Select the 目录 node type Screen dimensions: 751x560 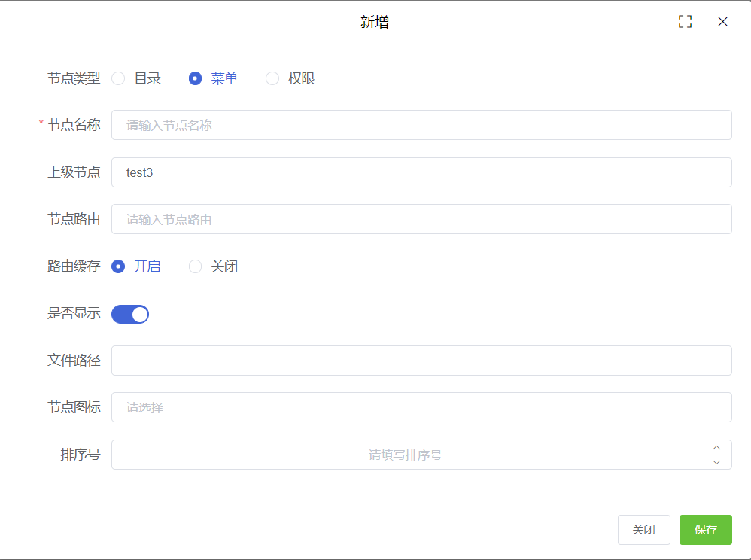118,78
